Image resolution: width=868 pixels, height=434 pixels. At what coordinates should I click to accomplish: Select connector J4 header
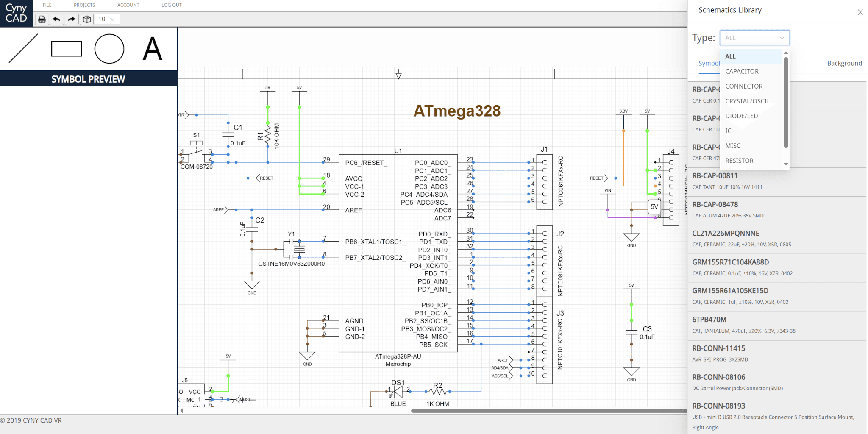click(x=671, y=190)
